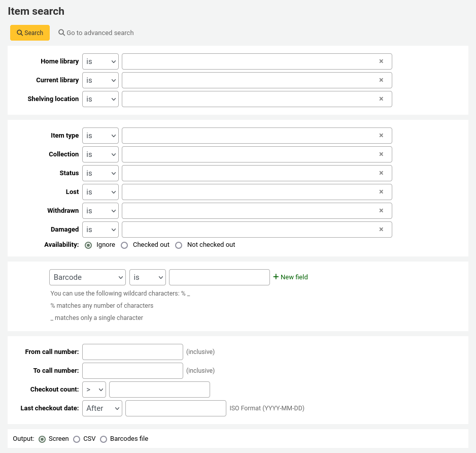Click the From call number input box
The image size is (476, 453).
132,351
